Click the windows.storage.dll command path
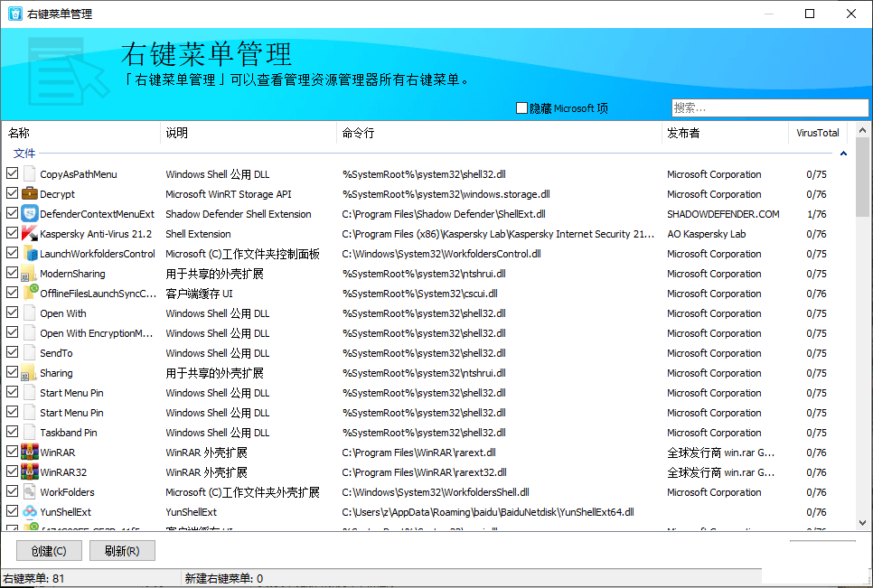 [x=446, y=194]
